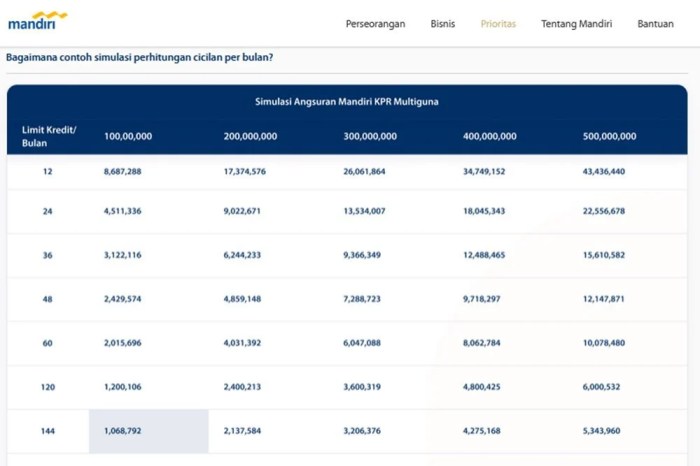Click the cell 43,436,440
The width and height of the screenshot is (700, 466).
(603, 171)
